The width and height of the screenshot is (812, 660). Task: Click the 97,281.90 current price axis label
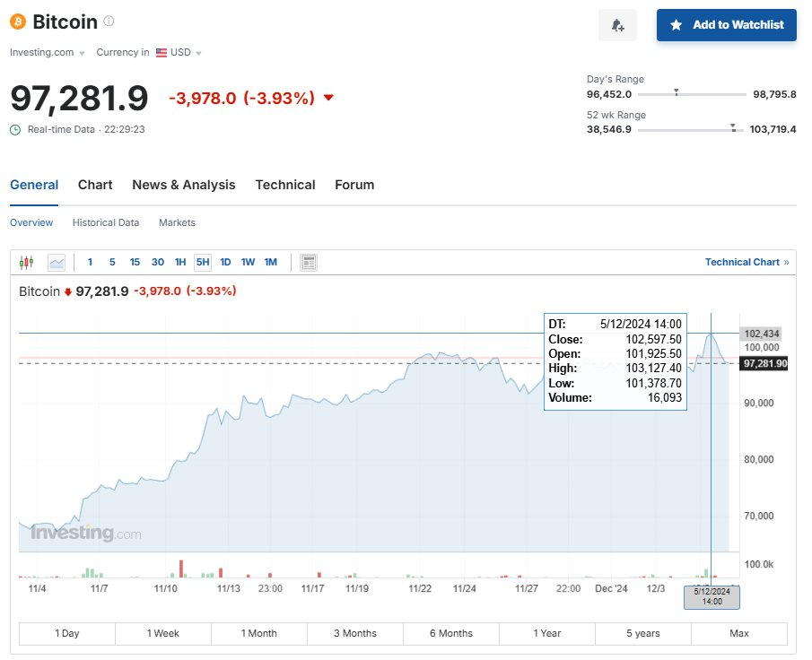764,363
